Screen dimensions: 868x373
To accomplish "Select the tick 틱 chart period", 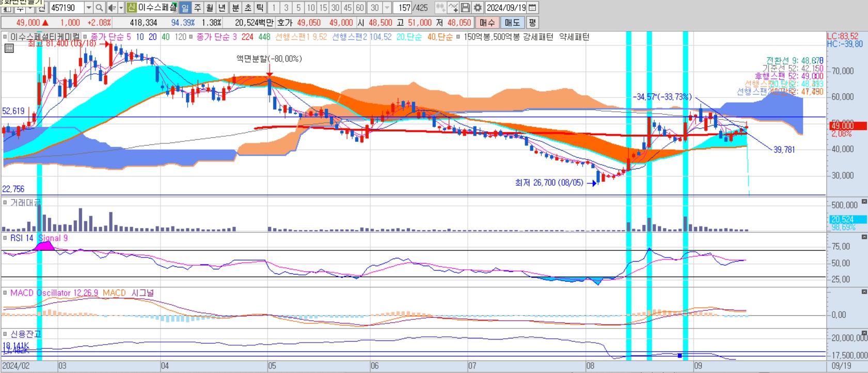I will pyautogui.click(x=260, y=8).
